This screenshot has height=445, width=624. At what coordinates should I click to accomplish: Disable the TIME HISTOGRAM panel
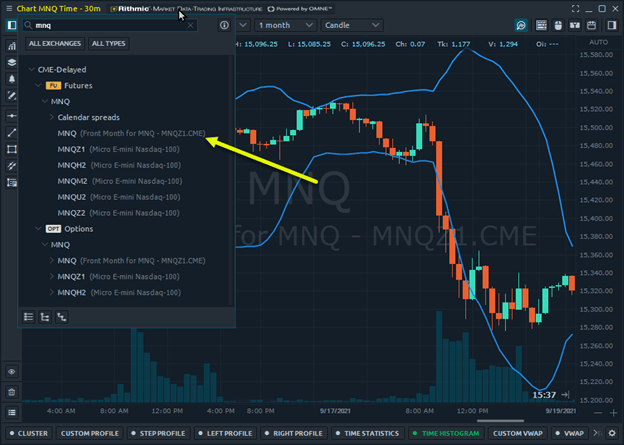pyautogui.click(x=446, y=433)
